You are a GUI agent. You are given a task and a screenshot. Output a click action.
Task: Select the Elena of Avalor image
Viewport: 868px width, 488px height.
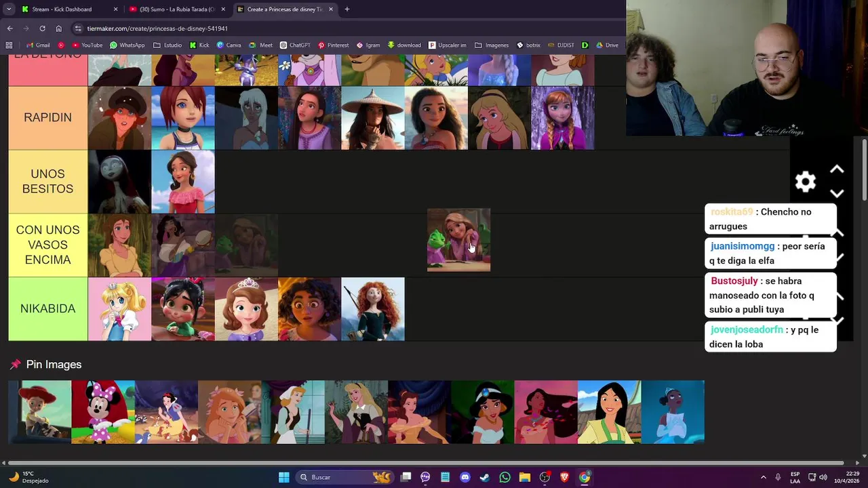(x=183, y=182)
